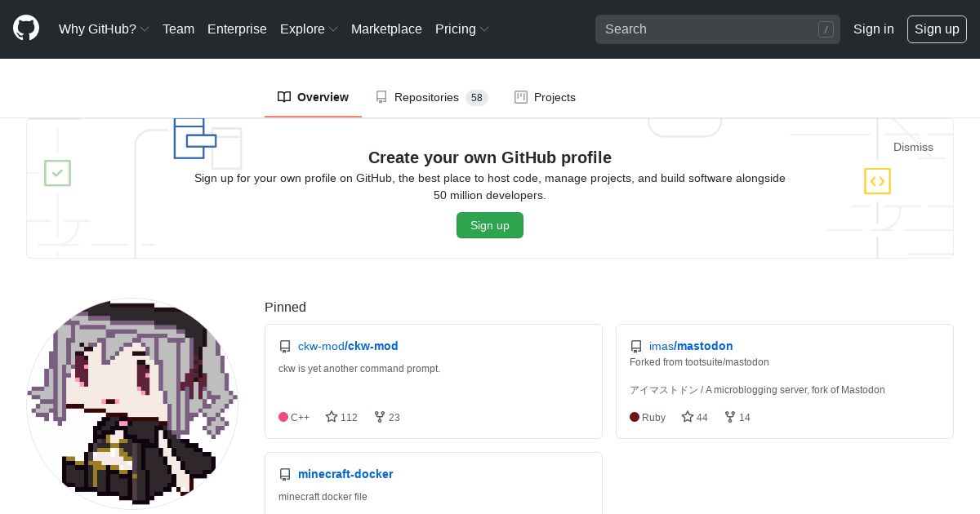
Task: Click Sign in in the header
Action: pos(873,29)
